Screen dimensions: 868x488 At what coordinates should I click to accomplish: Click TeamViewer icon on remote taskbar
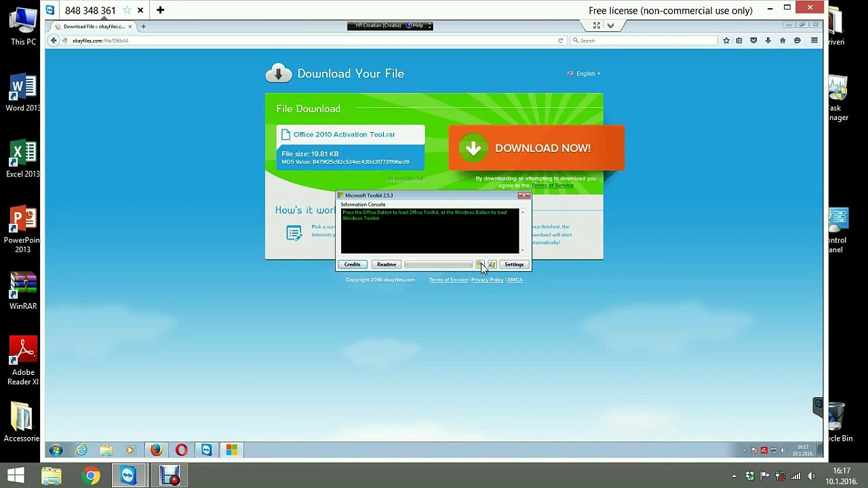pos(206,450)
